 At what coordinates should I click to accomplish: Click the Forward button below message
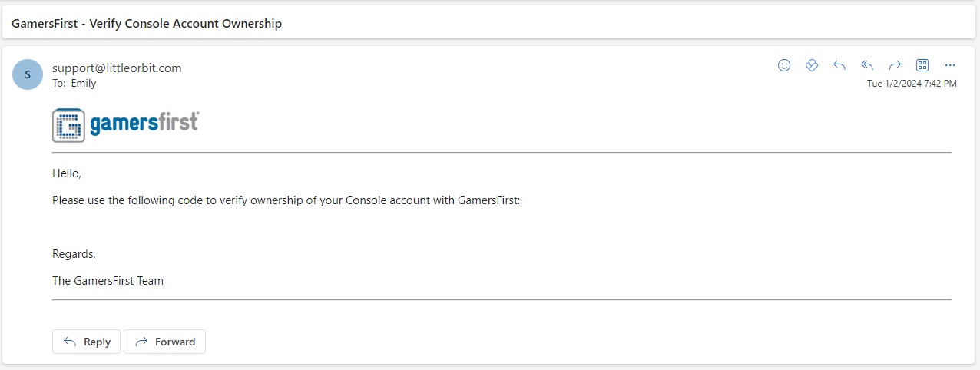coord(164,342)
